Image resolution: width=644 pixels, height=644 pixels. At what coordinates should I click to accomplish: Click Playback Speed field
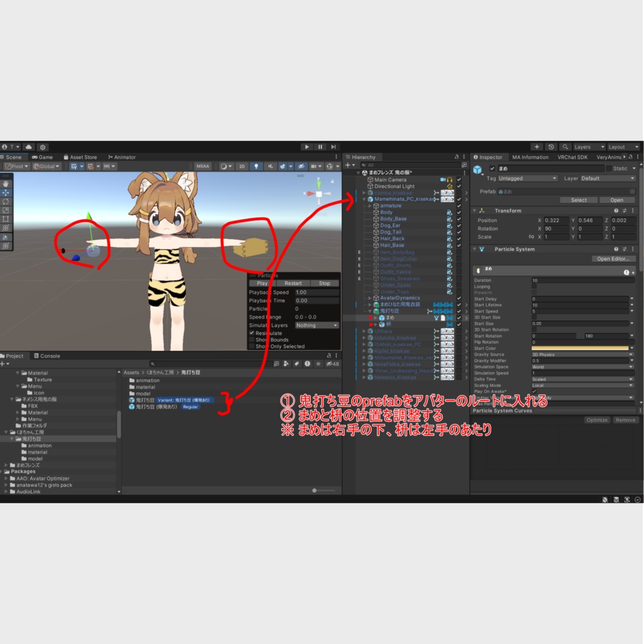pos(317,292)
